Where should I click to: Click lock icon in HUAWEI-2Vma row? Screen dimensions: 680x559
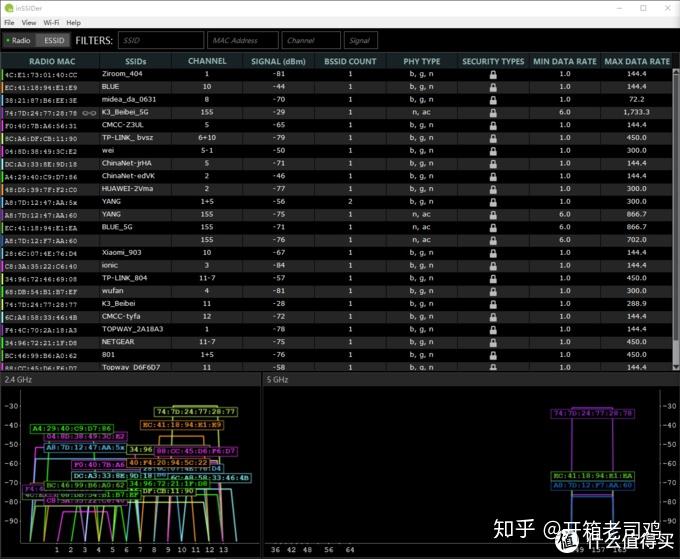(x=493, y=190)
